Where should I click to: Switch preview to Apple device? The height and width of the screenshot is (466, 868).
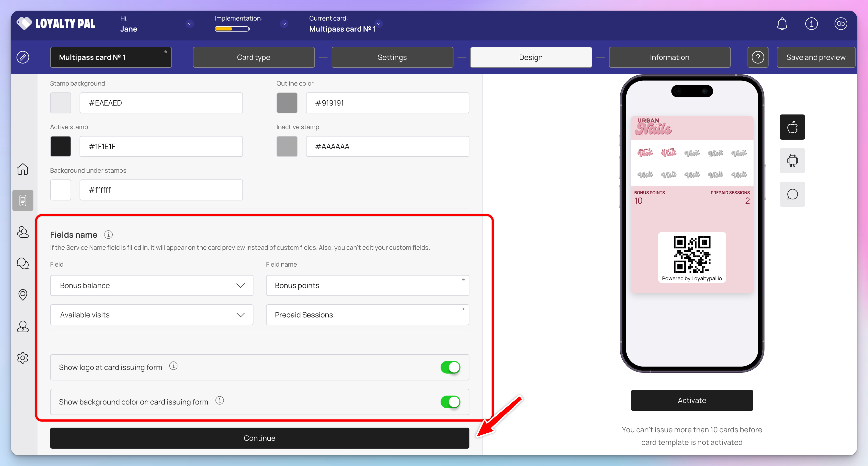point(792,127)
